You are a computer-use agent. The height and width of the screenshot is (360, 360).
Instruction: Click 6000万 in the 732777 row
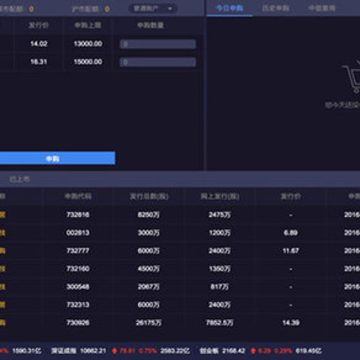(x=149, y=251)
